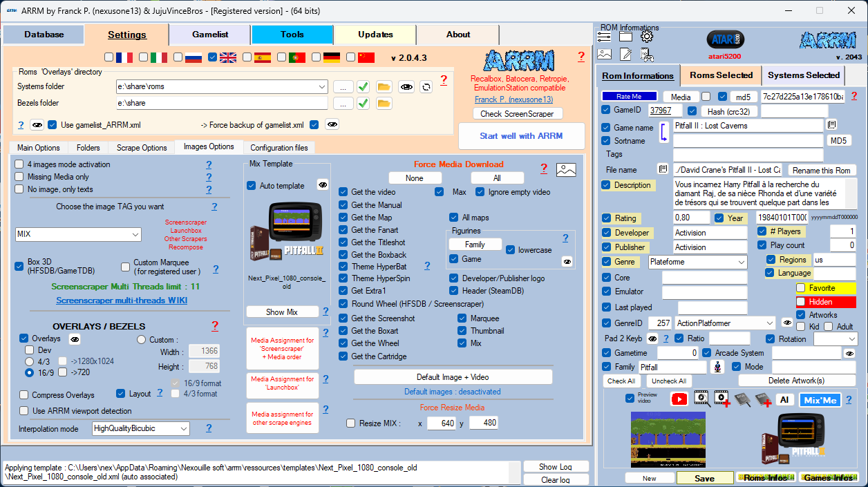Expand the MIX image tag dropdown
Screen dimensions: 868x487
[135, 235]
